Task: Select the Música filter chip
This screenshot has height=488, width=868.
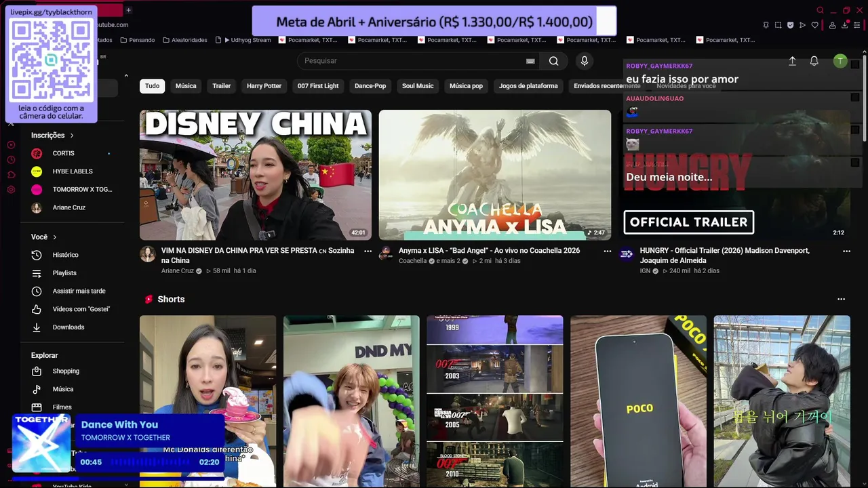Action: click(186, 86)
